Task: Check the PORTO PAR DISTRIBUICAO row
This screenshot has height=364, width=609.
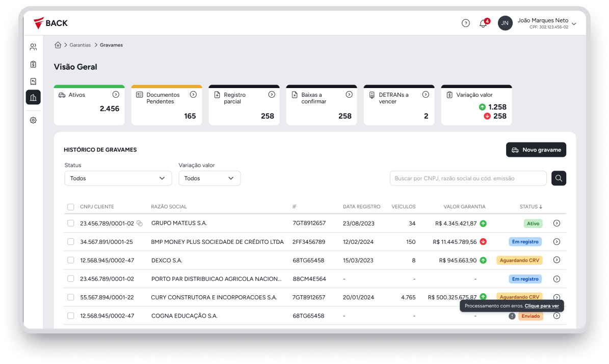Action: pyautogui.click(x=71, y=278)
